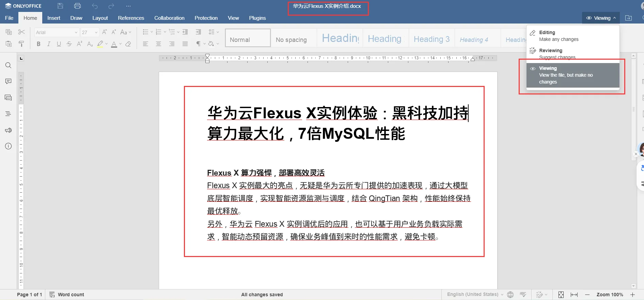This screenshot has width=644, height=300.
Task: Click the Save icon in the title bar
Action: tap(60, 6)
